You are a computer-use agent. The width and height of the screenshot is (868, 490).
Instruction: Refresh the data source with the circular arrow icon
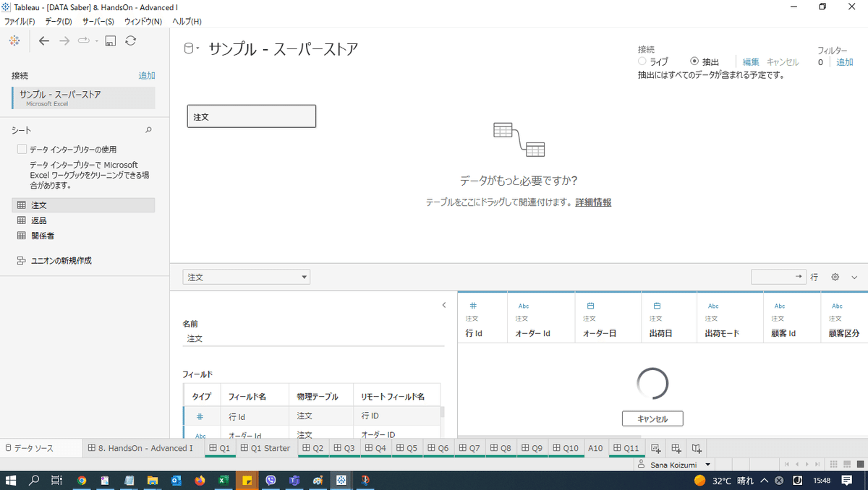pyautogui.click(x=131, y=41)
